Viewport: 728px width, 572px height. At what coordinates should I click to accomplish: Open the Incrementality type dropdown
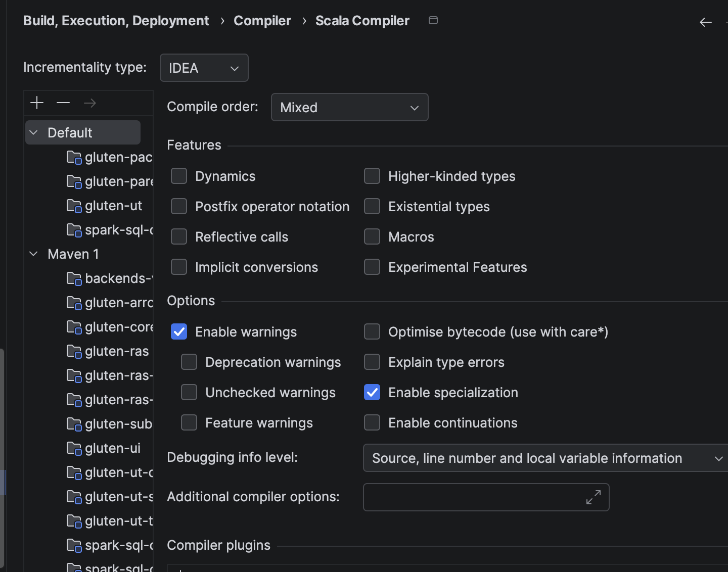pos(204,68)
